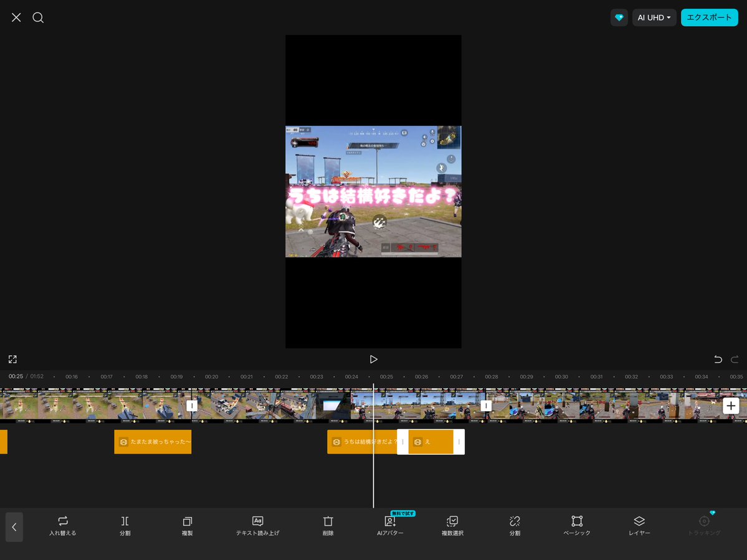Close the editor with the X icon
This screenshot has width=747, height=560.
pyautogui.click(x=16, y=17)
